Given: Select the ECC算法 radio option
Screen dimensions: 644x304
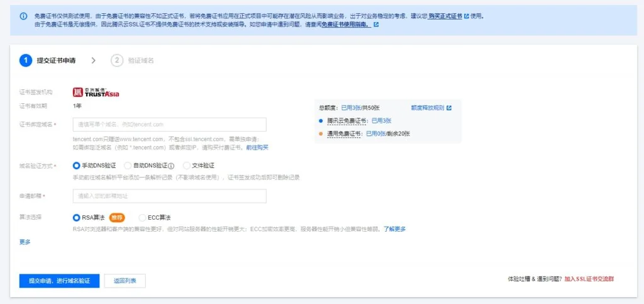Looking at the screenshot, I should (x=142, y=218).
